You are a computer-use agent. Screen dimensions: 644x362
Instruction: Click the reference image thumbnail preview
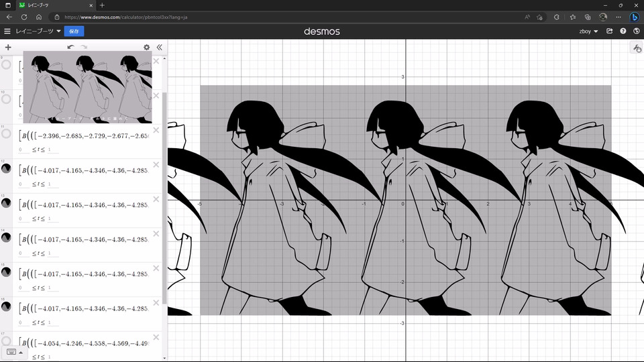click(x=87, y=87)
